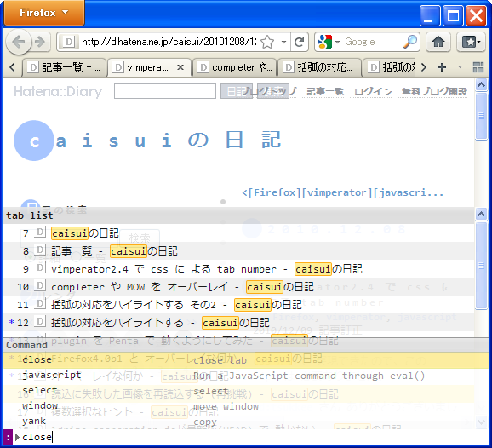Open the list all tabs dropdown

pyautogui.click(x=460, y=67)
